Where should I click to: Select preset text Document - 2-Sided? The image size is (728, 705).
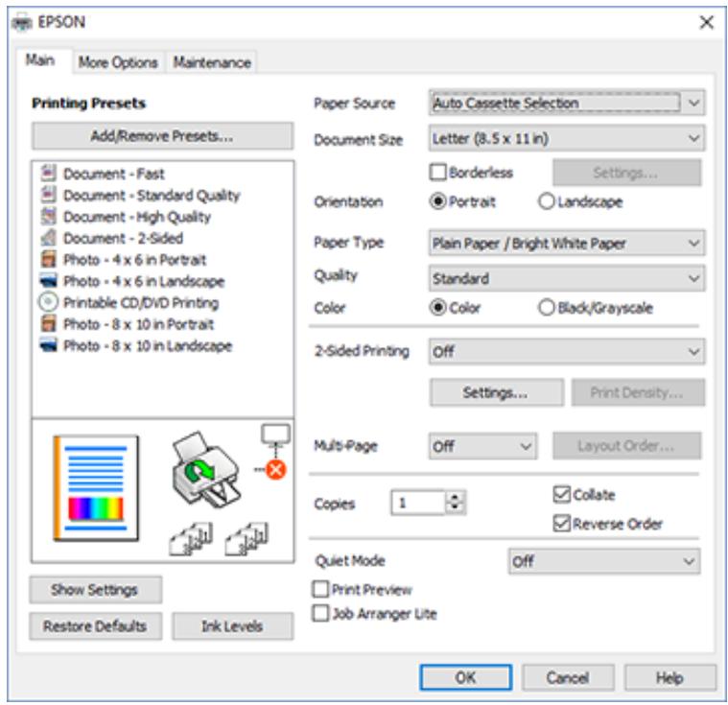[x=123, y=238]
